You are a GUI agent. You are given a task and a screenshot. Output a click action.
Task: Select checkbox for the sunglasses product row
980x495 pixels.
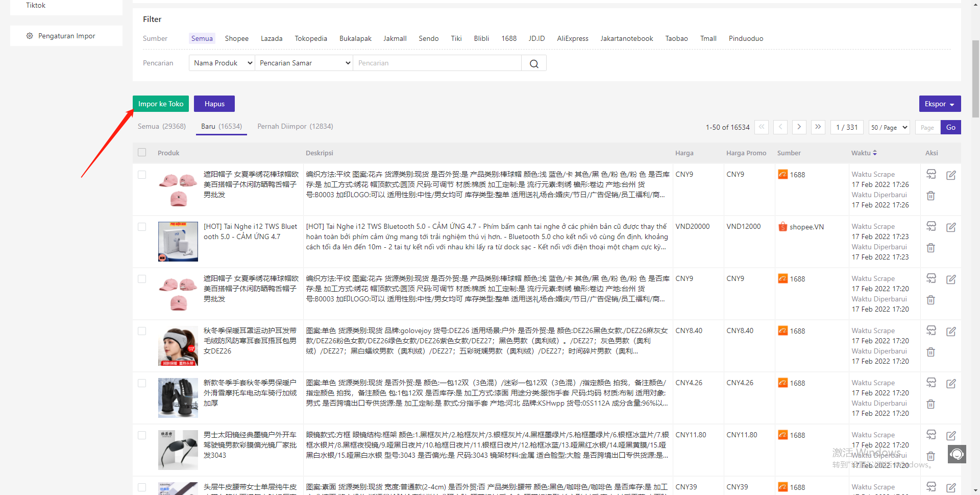click(142, 435)
